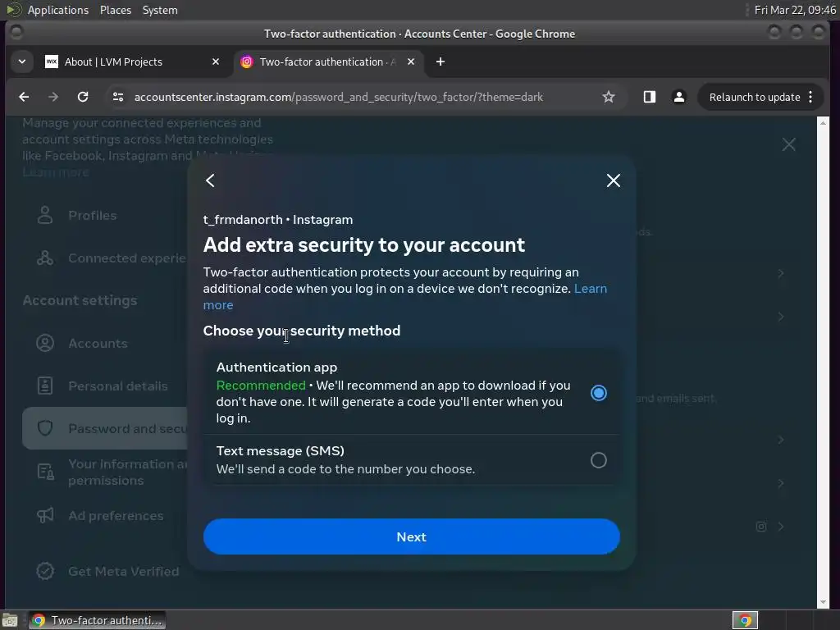The height and width of the screenshot is (630, 840).
Task: Open the Places menu
Action: (116, 10)
